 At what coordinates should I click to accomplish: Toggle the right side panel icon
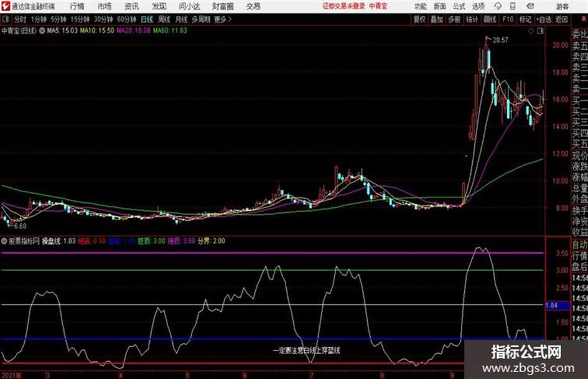(540, 31)
